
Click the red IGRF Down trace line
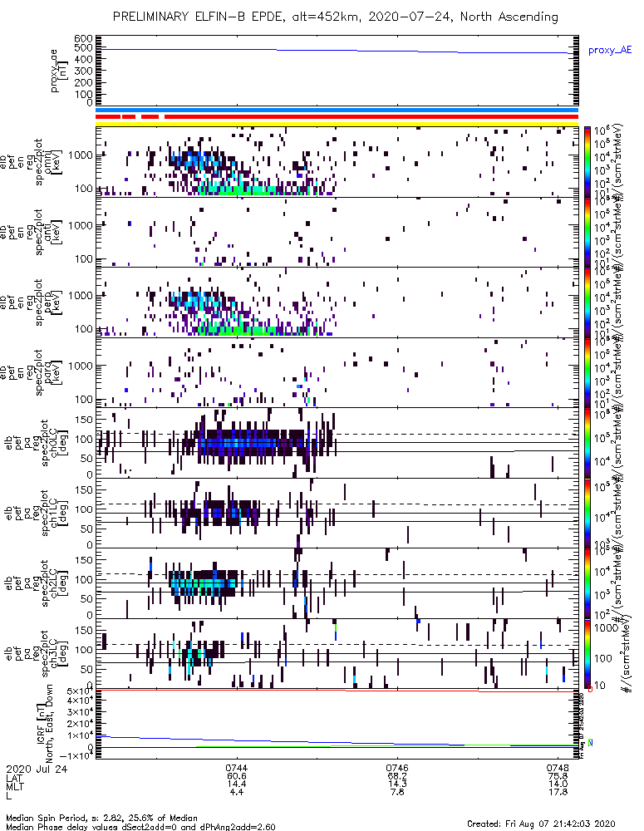(337, 691)
